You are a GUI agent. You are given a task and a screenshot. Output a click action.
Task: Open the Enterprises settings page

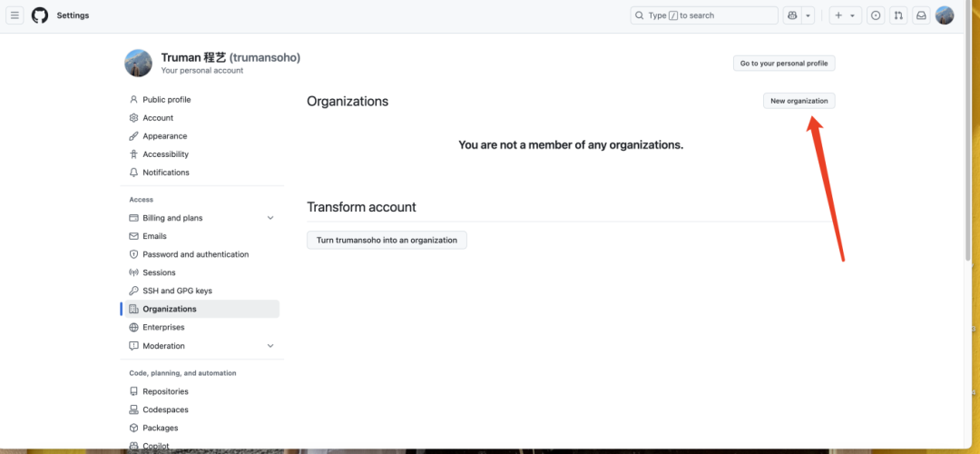point(163,327)
